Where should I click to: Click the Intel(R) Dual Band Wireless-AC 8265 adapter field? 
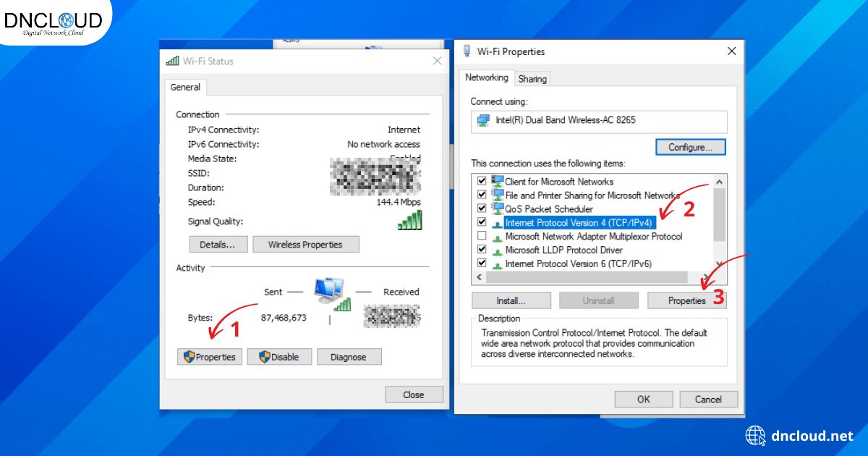(600, 121)
